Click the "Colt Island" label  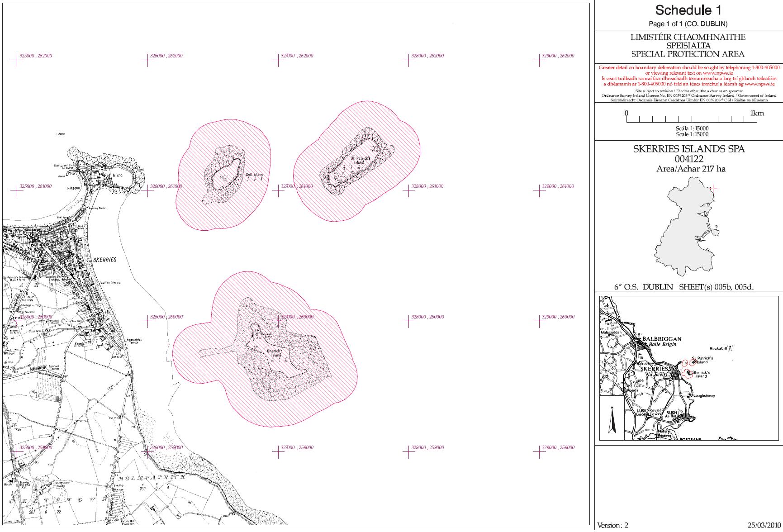(254, 175)
